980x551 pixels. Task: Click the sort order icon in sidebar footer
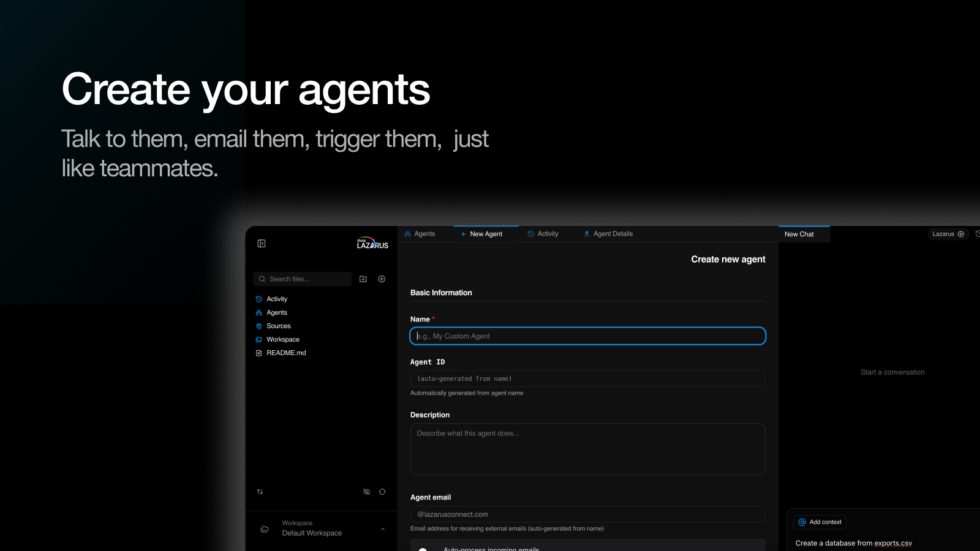(x=260, y=491)
